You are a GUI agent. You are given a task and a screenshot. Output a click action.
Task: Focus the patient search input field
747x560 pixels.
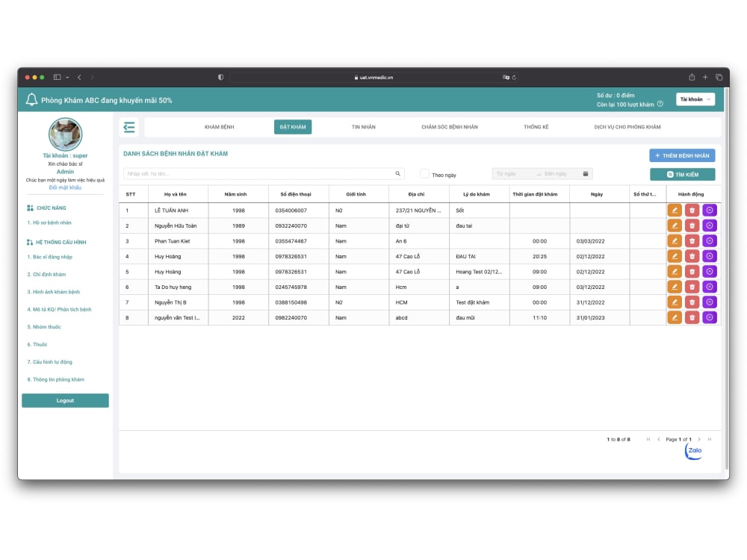click(264, 174)
